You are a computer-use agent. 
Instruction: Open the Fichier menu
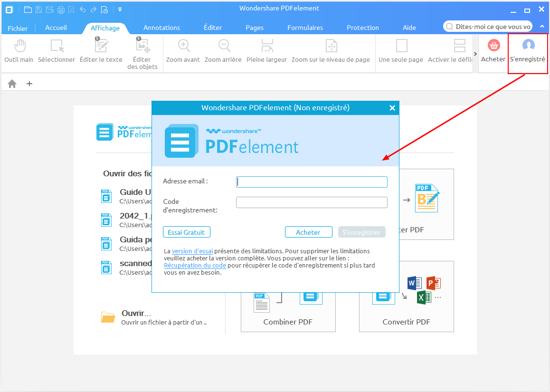[18, 29]
